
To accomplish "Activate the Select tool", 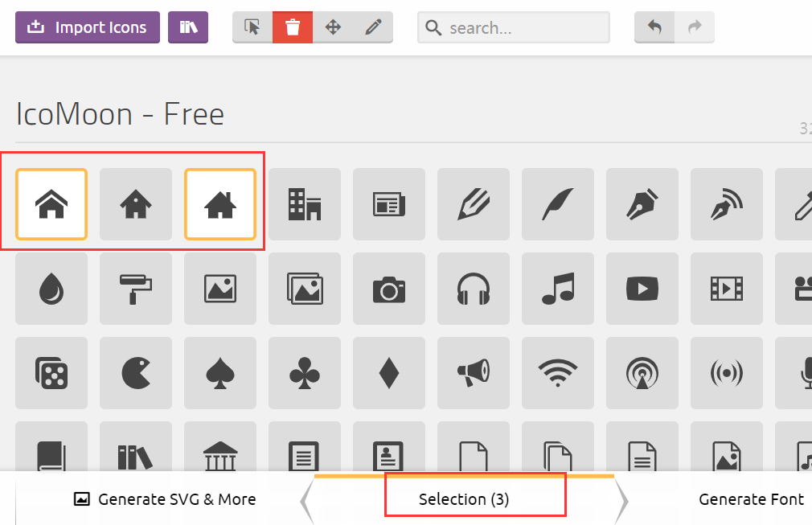I will tap(252, 27).
